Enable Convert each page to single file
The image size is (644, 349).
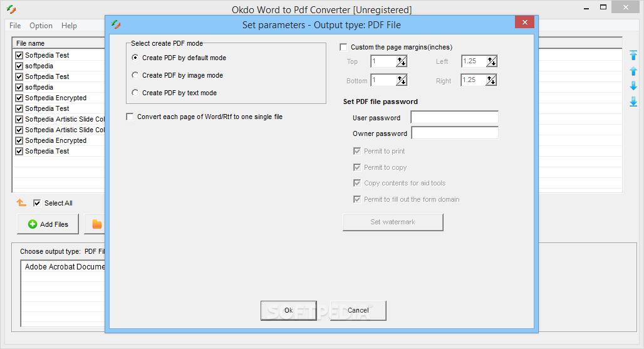tap(130, 117)
